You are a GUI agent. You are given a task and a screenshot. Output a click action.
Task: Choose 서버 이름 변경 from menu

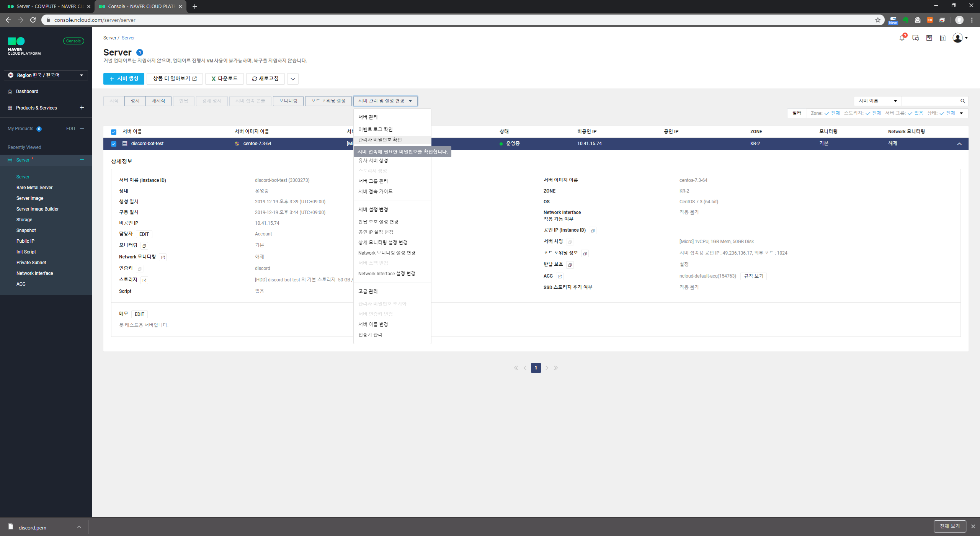[x=373, y=324]
